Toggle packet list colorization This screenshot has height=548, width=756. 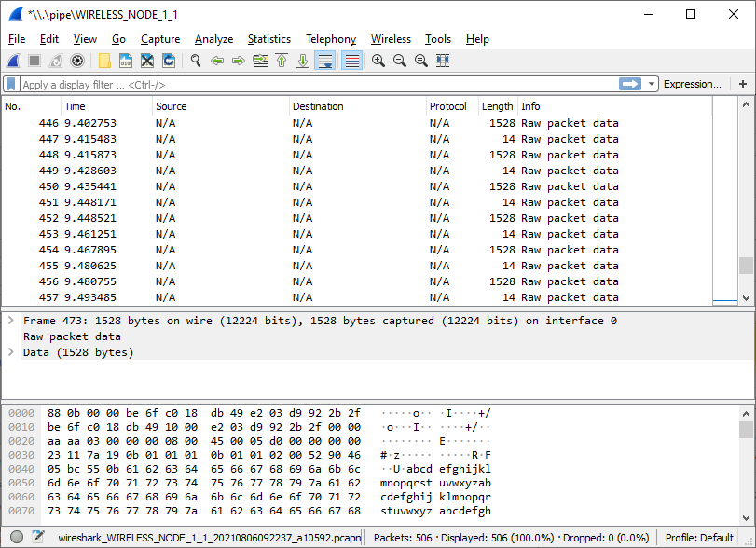(352, 61)
